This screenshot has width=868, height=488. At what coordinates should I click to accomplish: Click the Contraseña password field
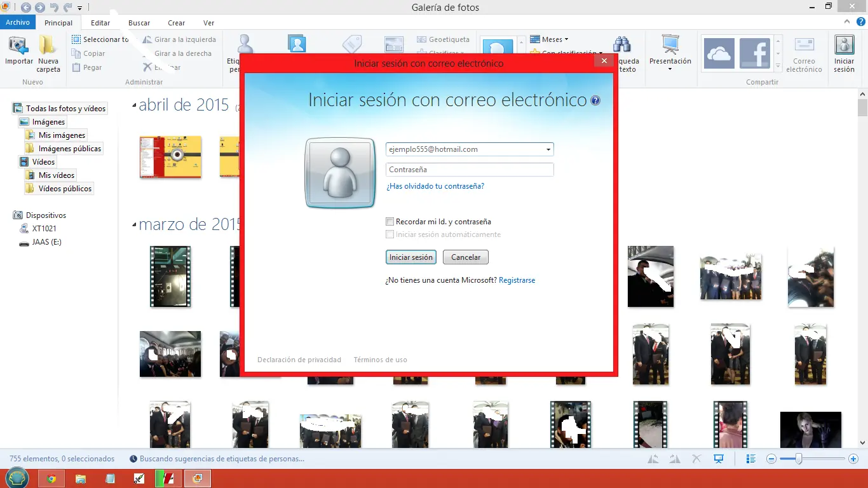(470, 170)
